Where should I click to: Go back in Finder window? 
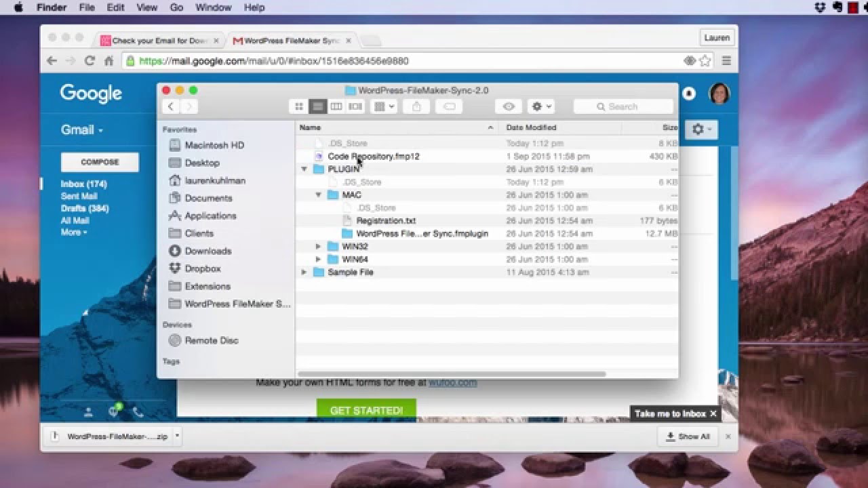(171, 106)
